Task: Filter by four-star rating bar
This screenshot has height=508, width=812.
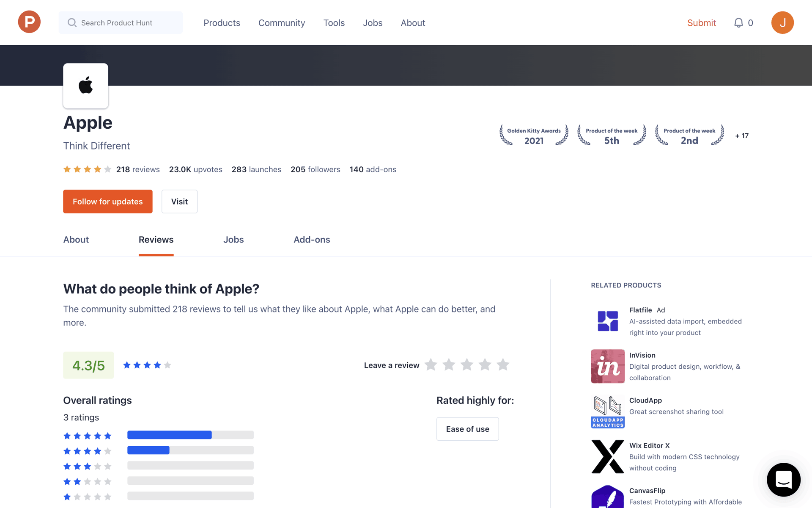Action: (x=190, y=450)
